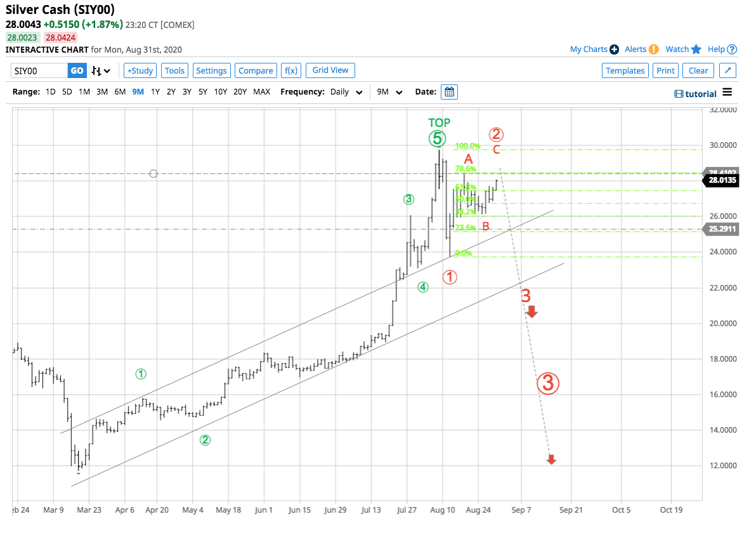Select the 6M range option
The width and height of the screenshot is (756, 533).
[120, 91]
